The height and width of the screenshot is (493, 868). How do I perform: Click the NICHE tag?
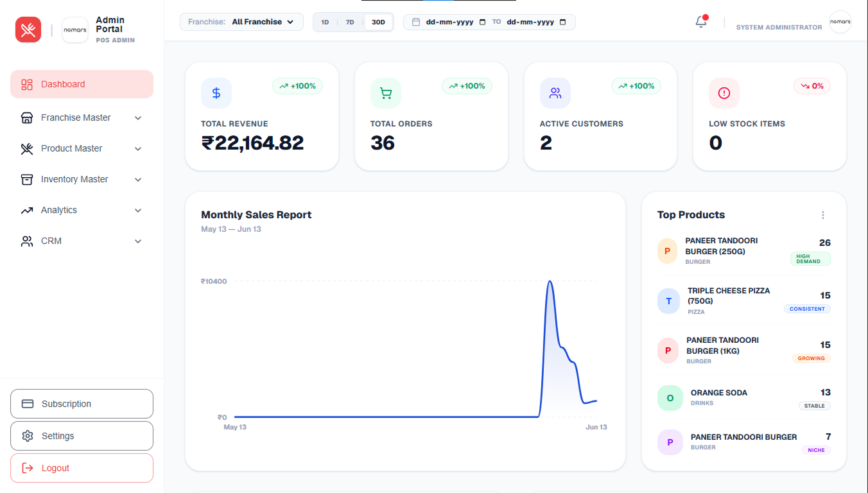tap(816, 450)
